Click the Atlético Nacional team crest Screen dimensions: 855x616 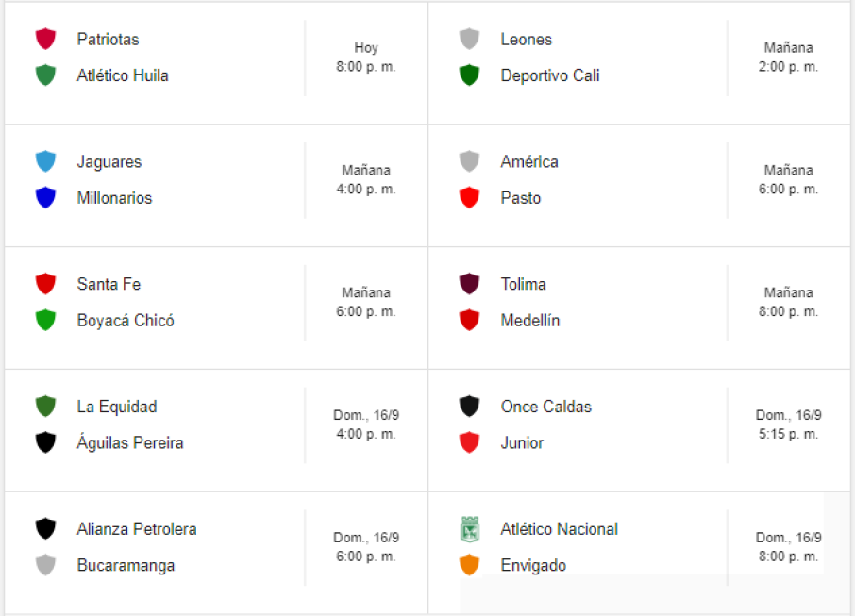pyautogui.click(x=469, y=528)
